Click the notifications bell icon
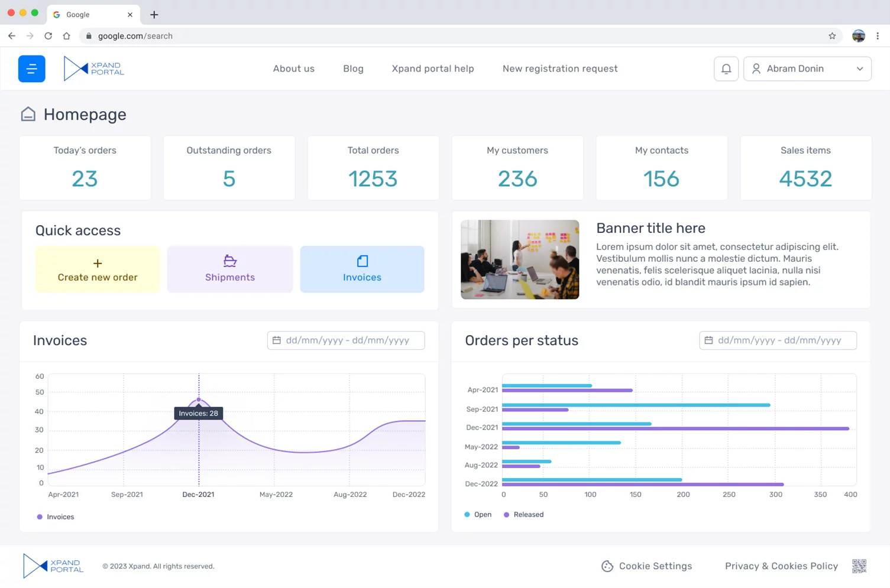 click(726, 69)
